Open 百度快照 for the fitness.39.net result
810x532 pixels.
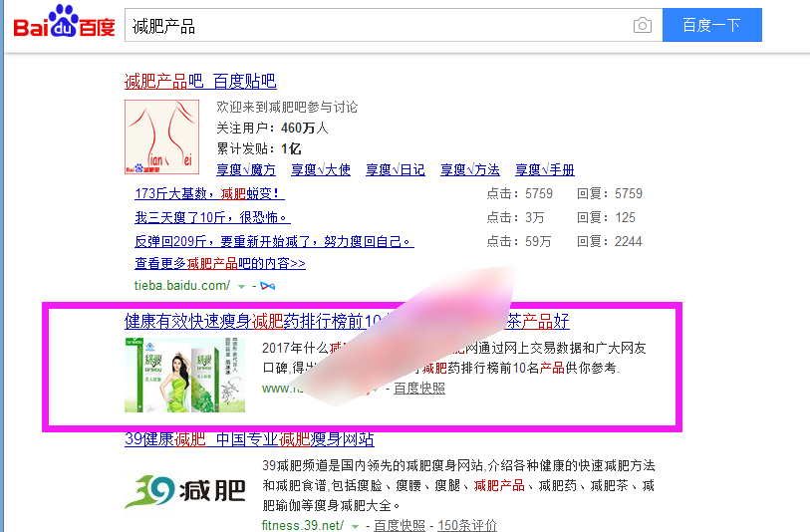[400, 525]
